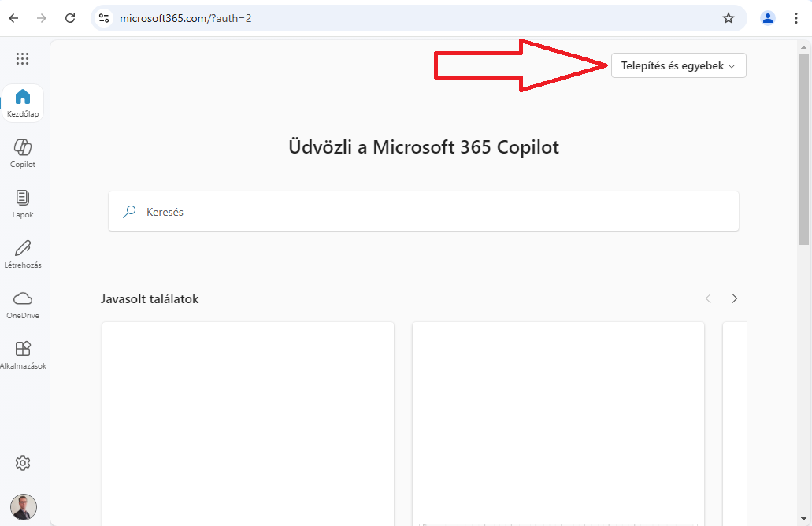Open Alkalmazások apps in sidebar
812x526 pixels.
[x=23, y=354]
